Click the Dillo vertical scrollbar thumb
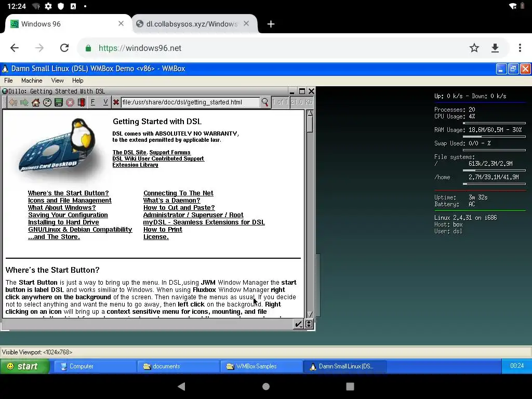This screenshot has width=532, height=399. coord(310,125)
